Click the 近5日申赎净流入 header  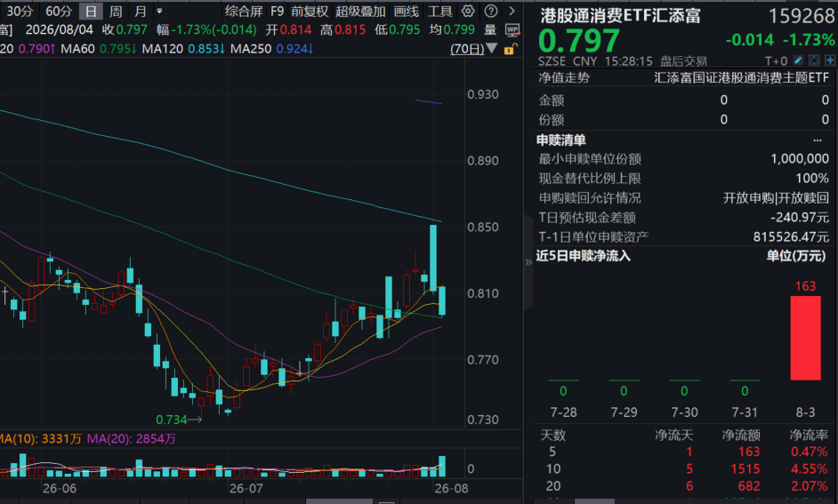point(583,256)
